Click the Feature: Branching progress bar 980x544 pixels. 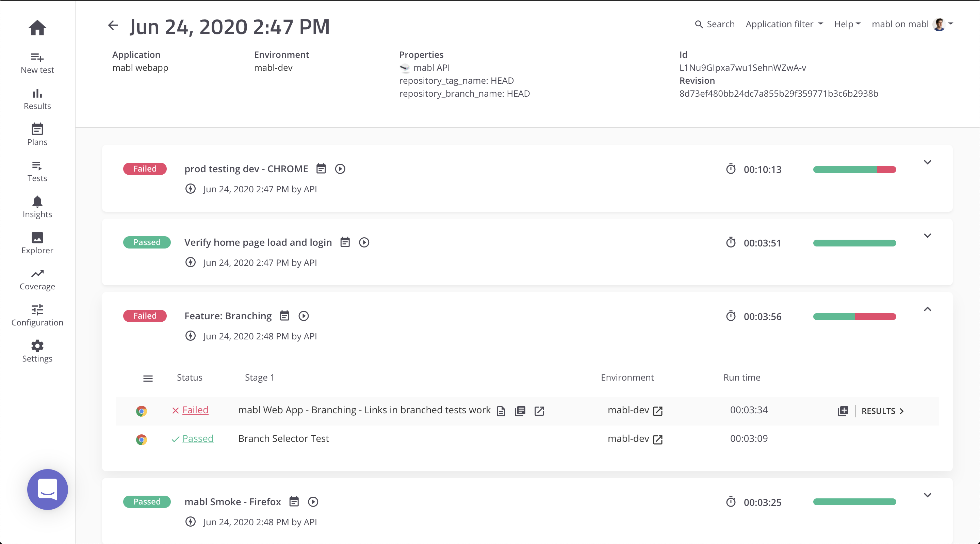pos(854,316)
